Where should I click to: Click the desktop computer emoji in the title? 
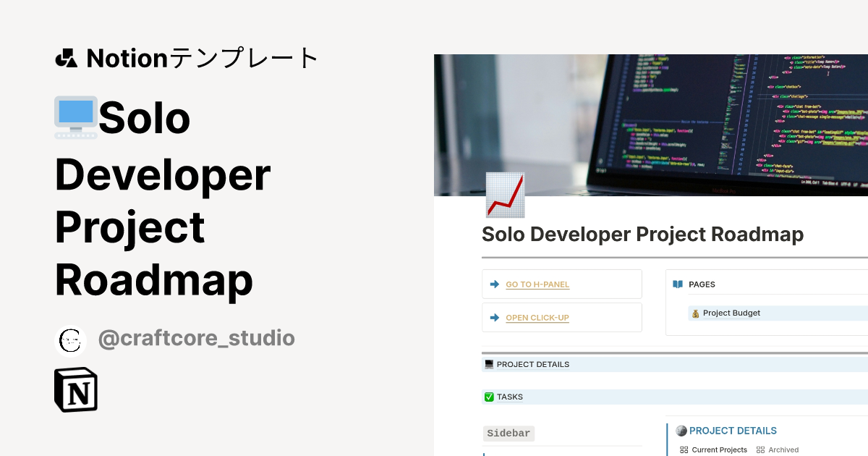pyautogui.click(x=75, y=116)
